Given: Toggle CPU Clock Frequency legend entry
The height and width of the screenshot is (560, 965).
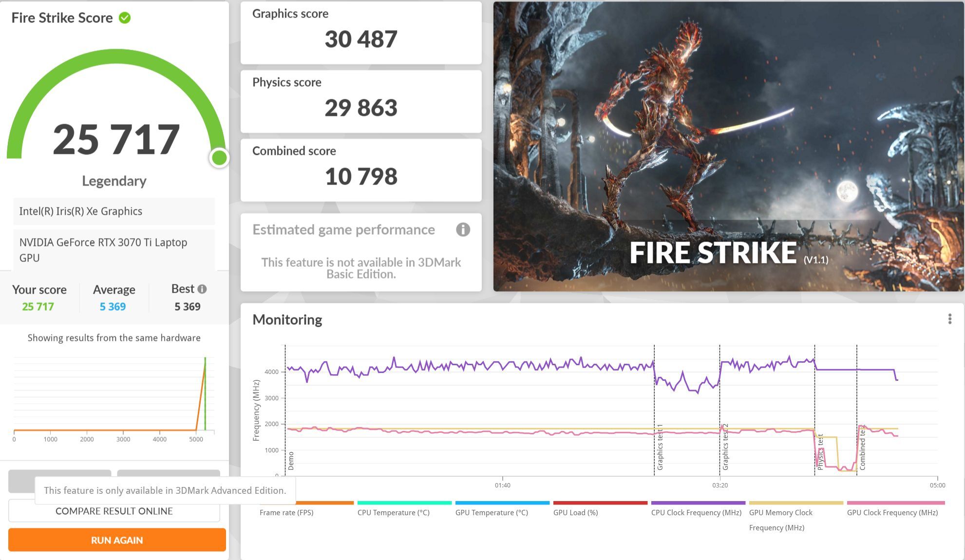Looking at the screenshot, I should coord(698,509).
